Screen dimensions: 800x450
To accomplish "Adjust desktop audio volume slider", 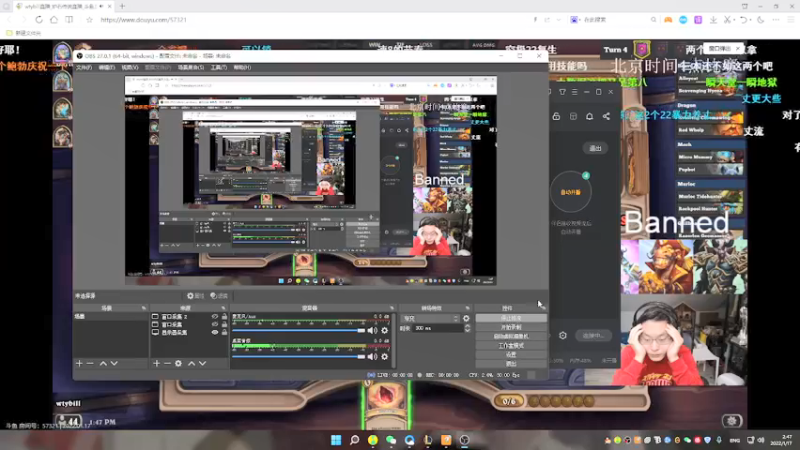I will click(x=299, y=357).
